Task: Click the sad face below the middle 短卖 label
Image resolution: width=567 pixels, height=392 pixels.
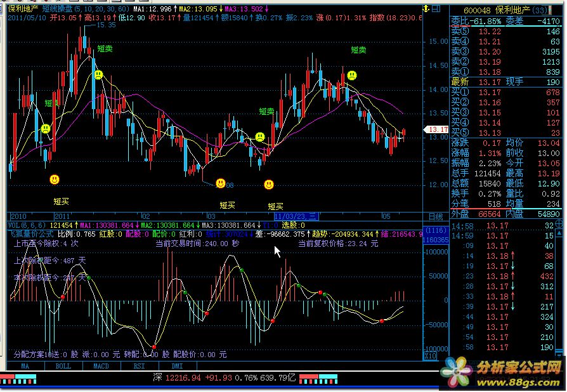Action: click(x=260, y=137)
